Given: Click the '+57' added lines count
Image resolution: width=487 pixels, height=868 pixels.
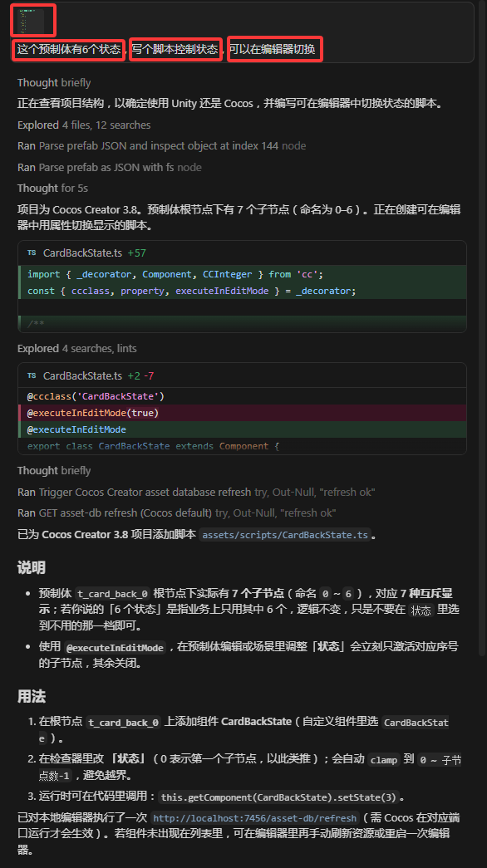Looking at the screenshot, I should pyautogui.click(x=137, y=253).
